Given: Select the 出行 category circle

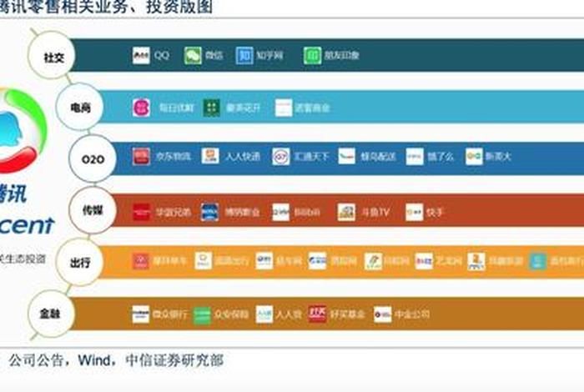Looking at the screenshot, I should pos(80,263).
